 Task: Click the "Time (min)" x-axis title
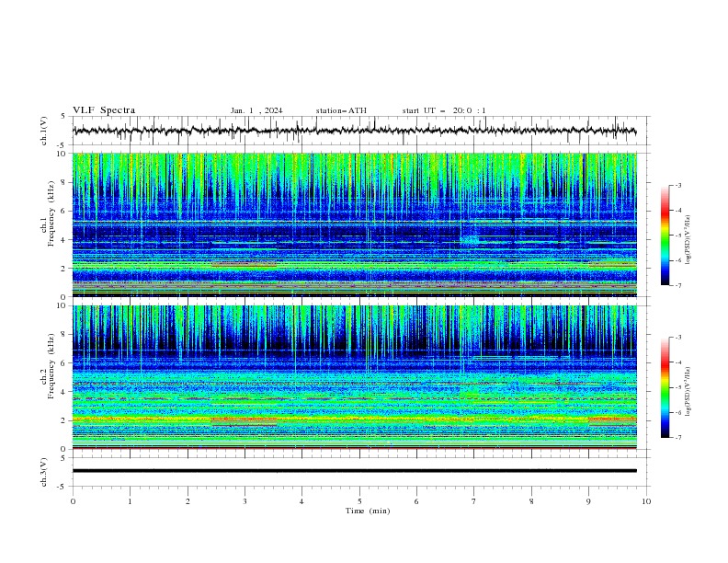coord(368,511)
